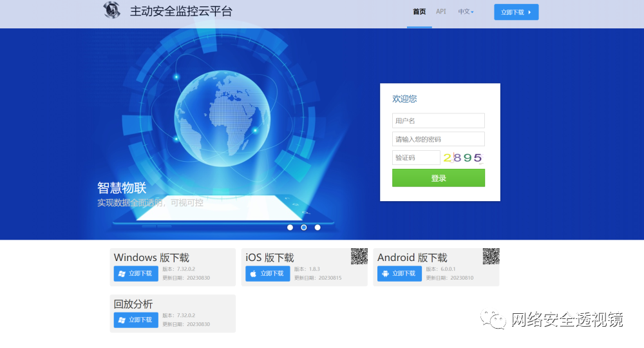Click the Windows icon in Windows download button

coord(121,273)
